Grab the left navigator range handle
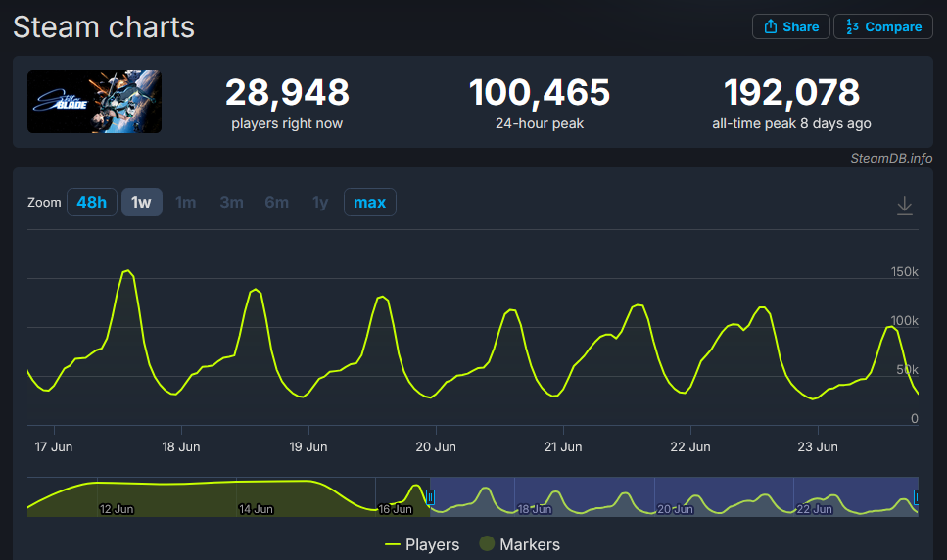947x560 pixels. pyautogui.click(x=430, y=497)
